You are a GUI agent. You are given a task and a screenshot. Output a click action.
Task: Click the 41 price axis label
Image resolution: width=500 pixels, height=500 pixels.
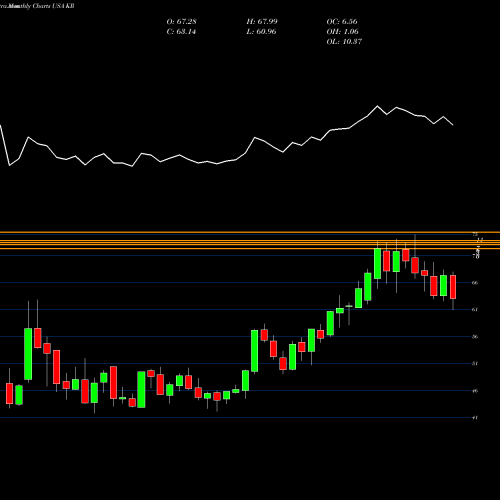click(x=475, y=418)
